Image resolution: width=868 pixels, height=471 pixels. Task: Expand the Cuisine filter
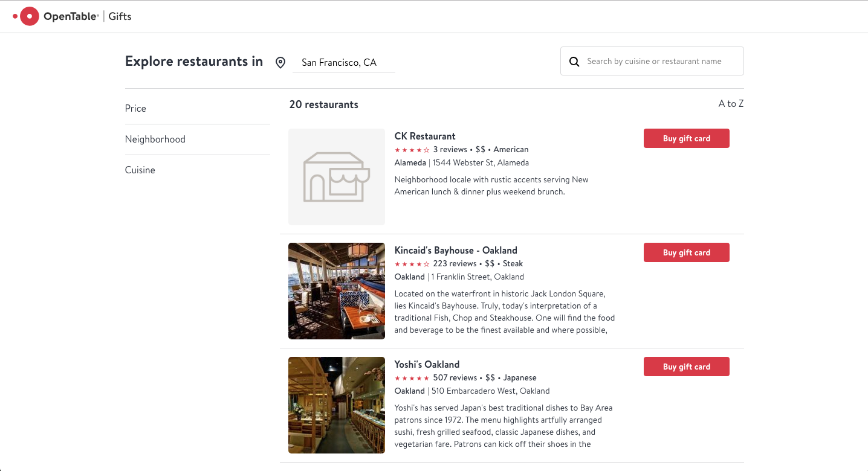[198, 170]
